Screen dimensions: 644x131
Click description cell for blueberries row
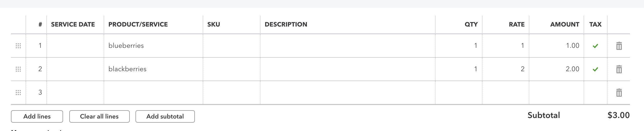[x=348, y=46]
